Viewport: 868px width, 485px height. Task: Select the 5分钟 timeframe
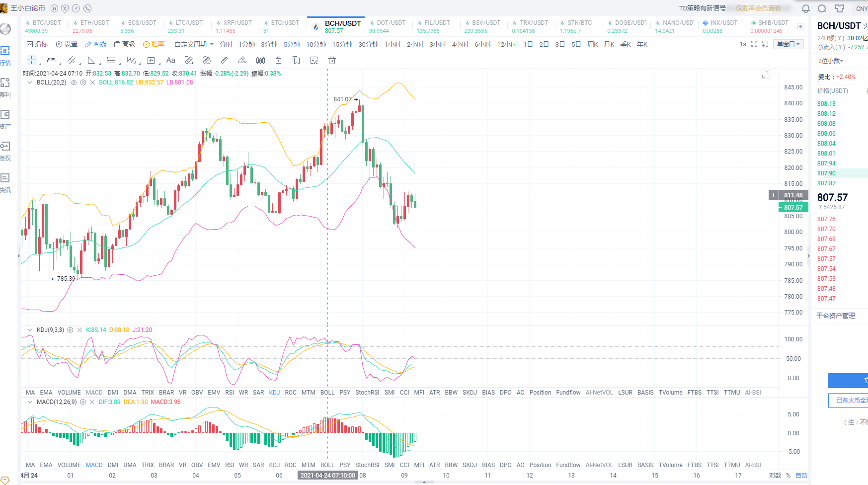pyautogui.click(x=292, y=44)
